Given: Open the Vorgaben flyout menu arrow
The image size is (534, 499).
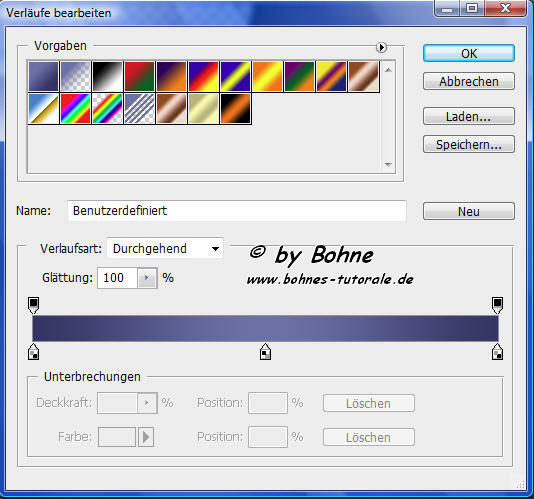Looking at the screenshot, I should pyautogui.click(x=381, y=47).
